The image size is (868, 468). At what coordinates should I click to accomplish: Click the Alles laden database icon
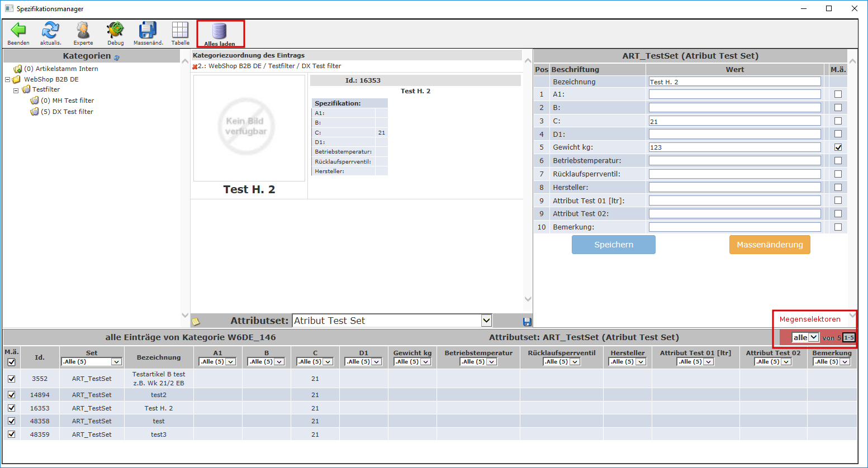click(x=220, y=31)
